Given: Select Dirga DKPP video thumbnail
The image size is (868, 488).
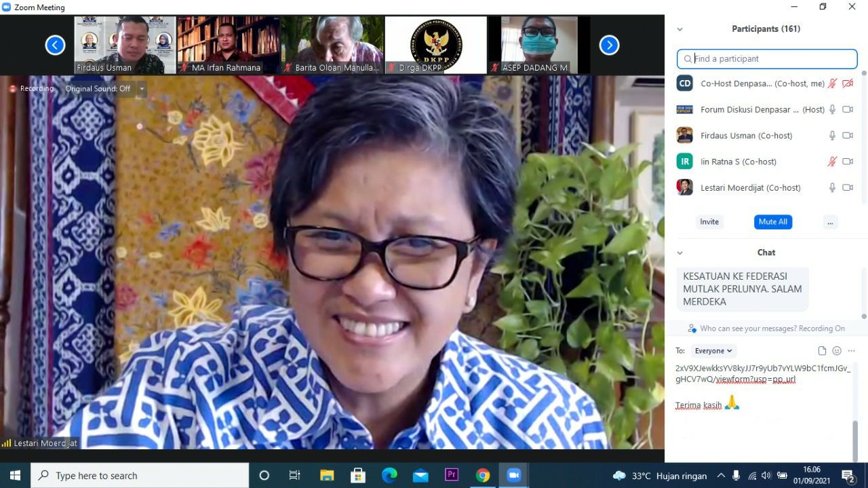Looking at the screenshot, I should tap(436, 45).
